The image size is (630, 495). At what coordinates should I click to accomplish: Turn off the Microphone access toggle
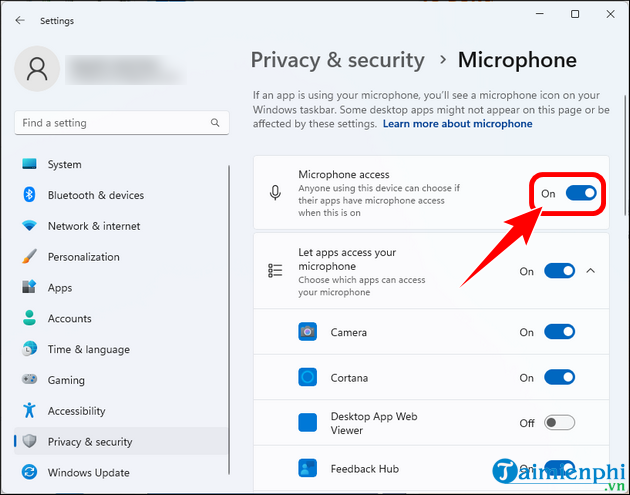[581, 192]
